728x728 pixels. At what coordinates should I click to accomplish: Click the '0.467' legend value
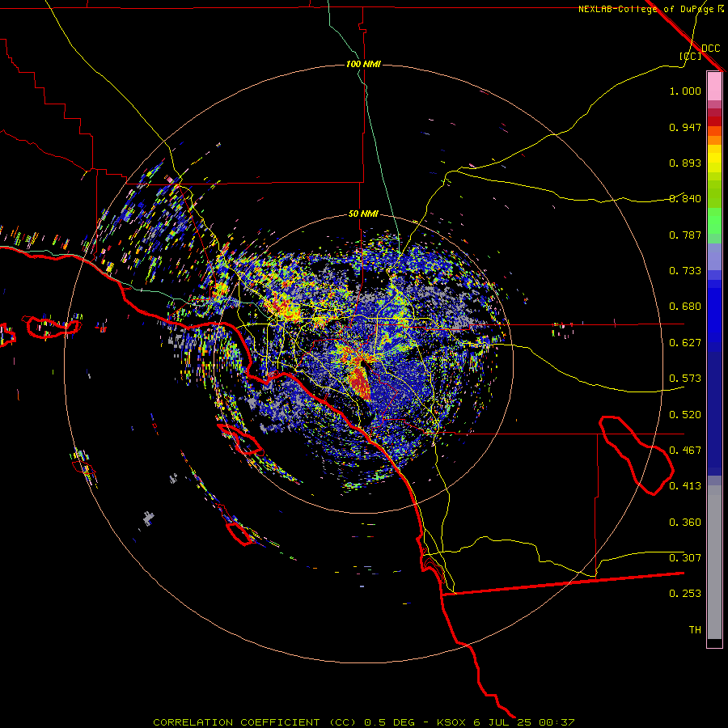[x=685, y=451]
